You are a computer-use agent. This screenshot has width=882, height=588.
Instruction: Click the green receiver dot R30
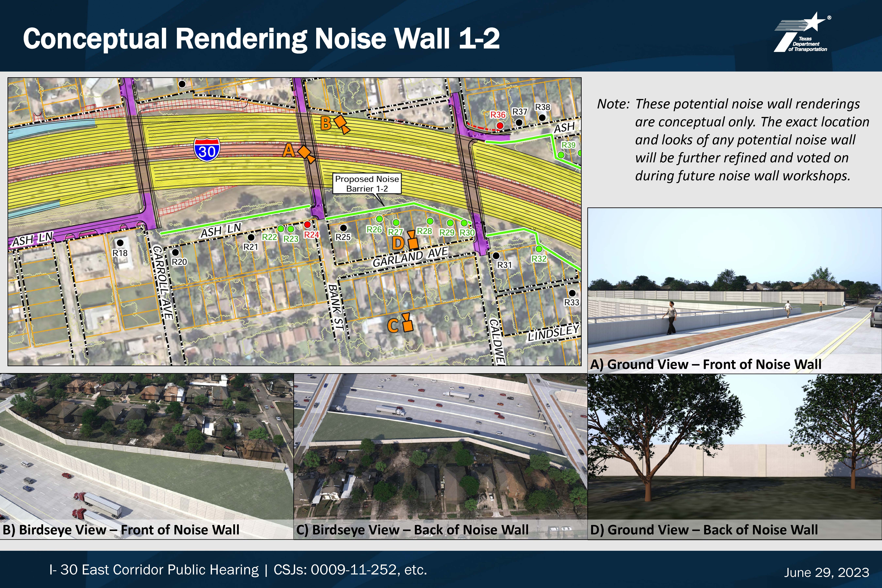(464, 223)
